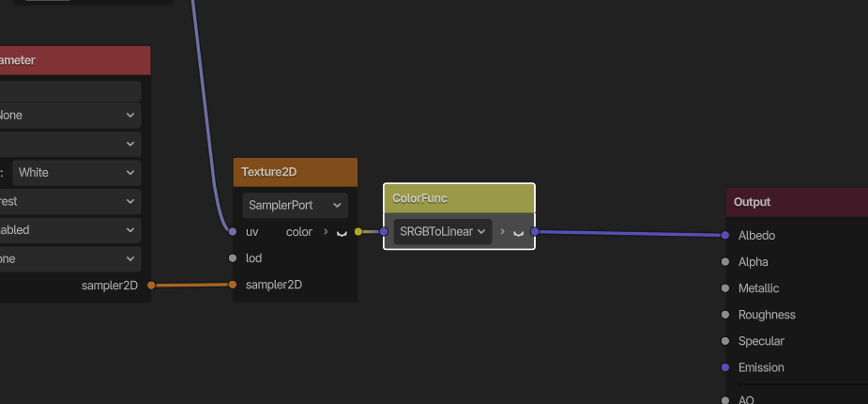Screen dimensions: 868x404
Task: Click the orange sampler2D output port on parameter node
Action: coord(151,286)
